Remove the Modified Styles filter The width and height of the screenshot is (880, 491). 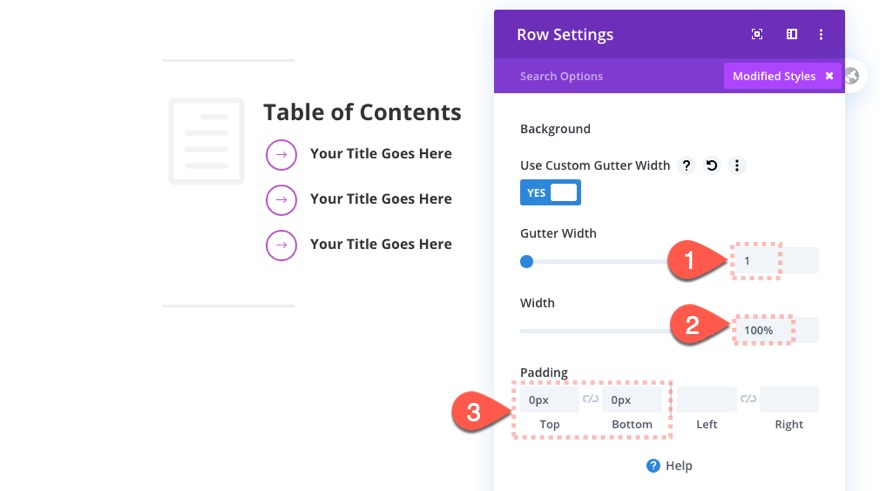point(829,76)
